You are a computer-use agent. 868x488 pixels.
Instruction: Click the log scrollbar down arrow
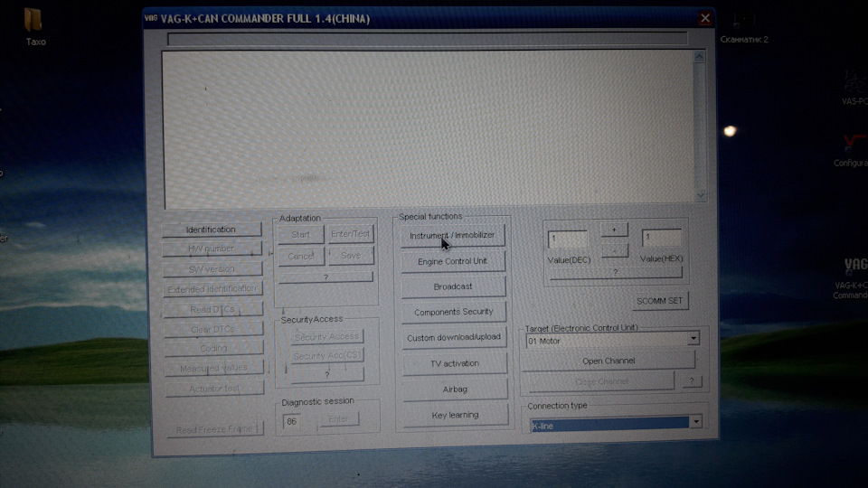(700, 195)
